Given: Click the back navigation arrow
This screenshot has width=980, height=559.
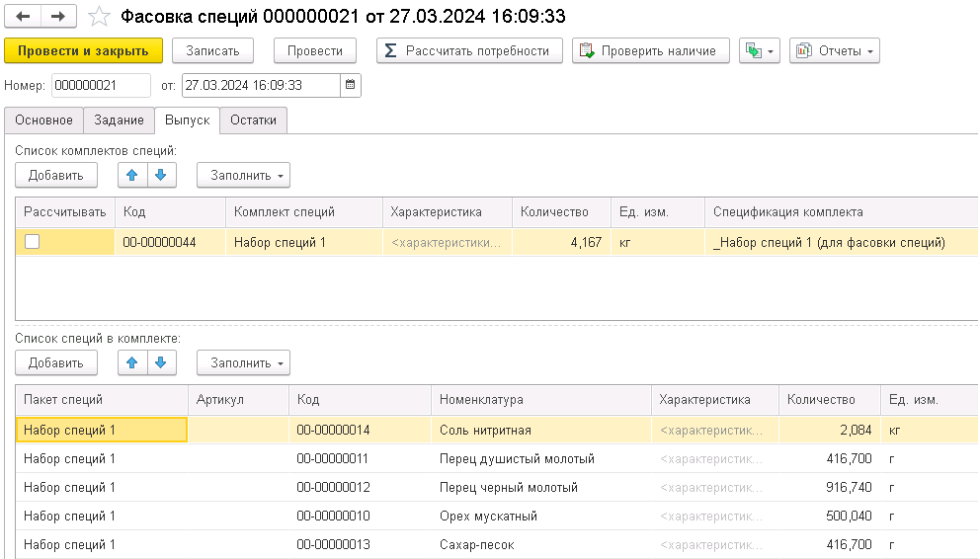Looking at the screenshot, I should (x=23, y=17).
